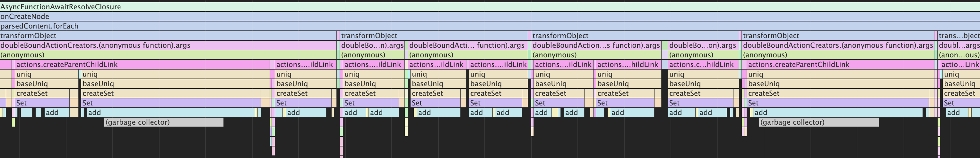Viewport: 980px width, 158px height.
Task: Select the truncated "actio…Link" frame
Action: 960,64
